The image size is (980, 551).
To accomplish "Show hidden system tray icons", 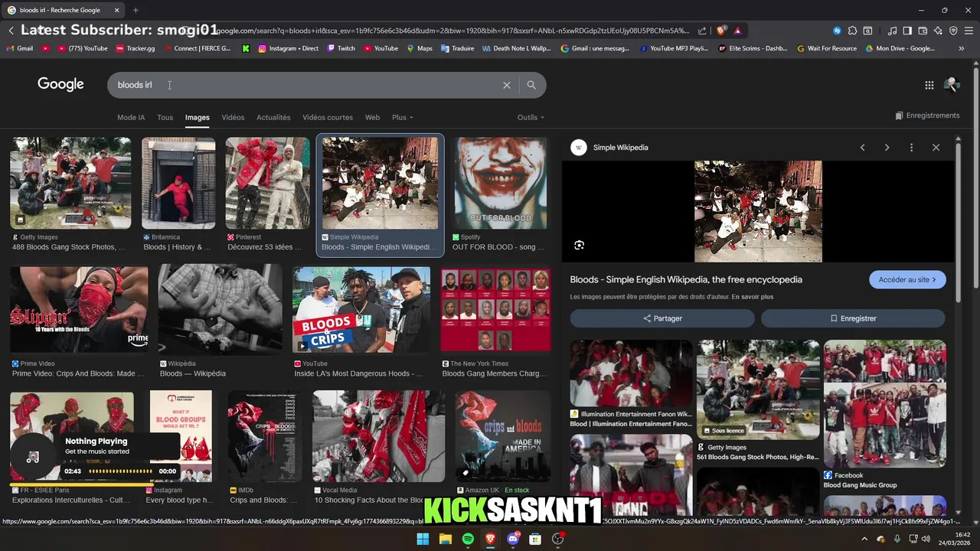I will coord(864,539).
